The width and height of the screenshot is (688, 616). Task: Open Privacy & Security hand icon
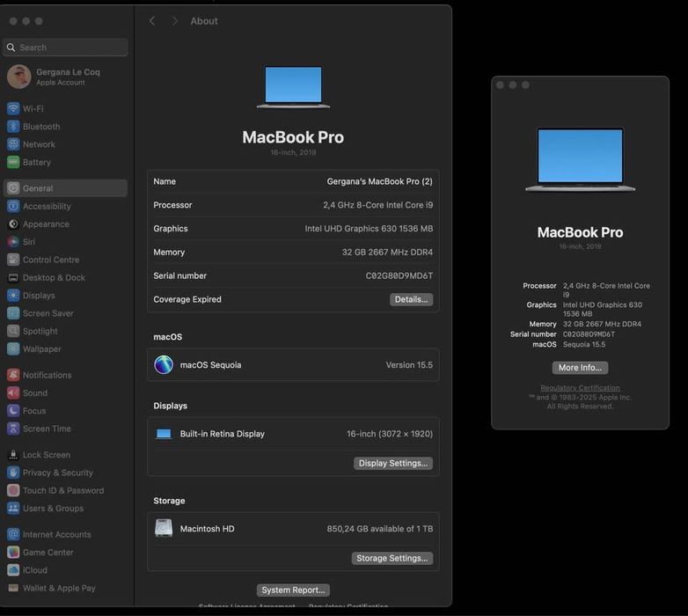[x=13, y=473]
